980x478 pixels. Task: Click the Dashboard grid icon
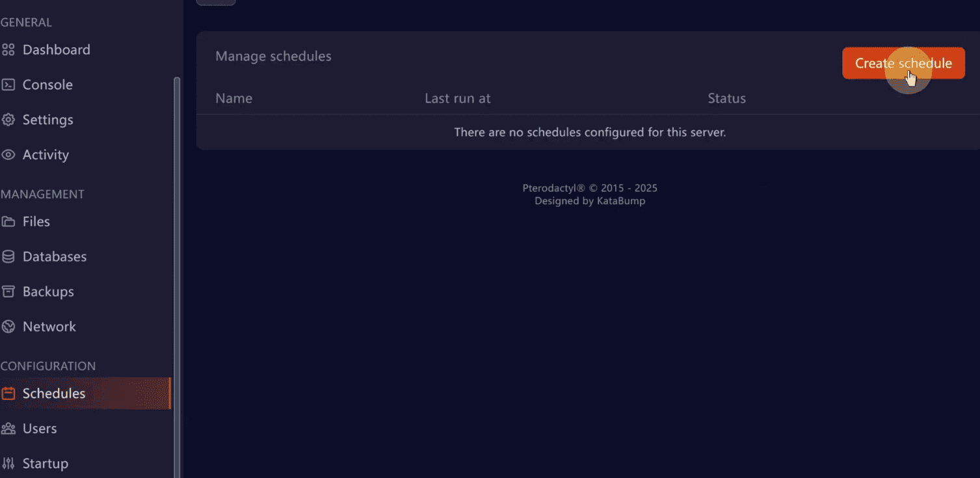point(8,50)
